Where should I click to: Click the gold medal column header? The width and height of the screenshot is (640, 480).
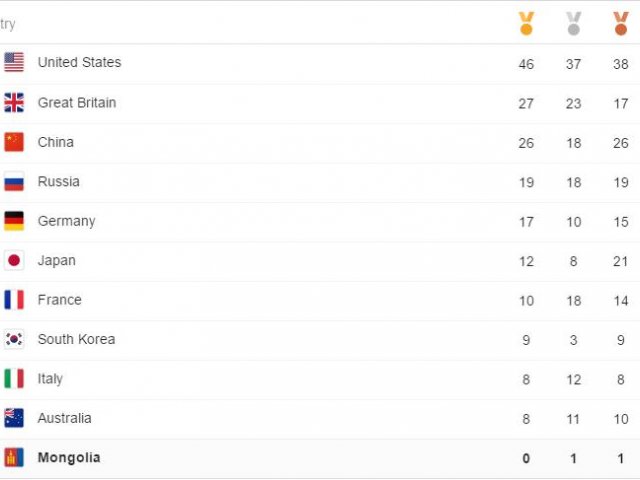[x=526, y=23]
